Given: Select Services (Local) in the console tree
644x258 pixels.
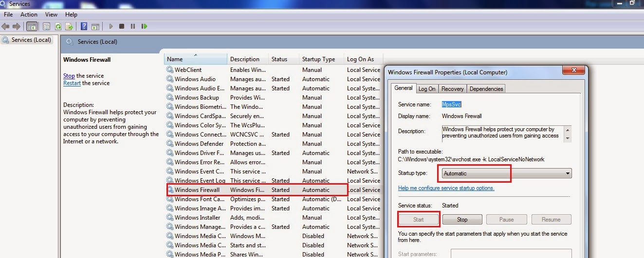Looking at the screenshot, I should tap(27, 40).
